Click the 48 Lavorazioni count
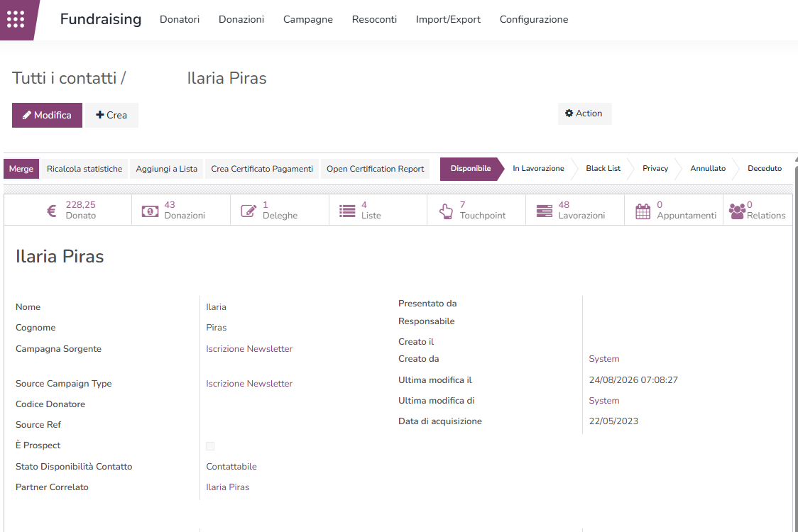798x532 pixels. tap(564, 204)
